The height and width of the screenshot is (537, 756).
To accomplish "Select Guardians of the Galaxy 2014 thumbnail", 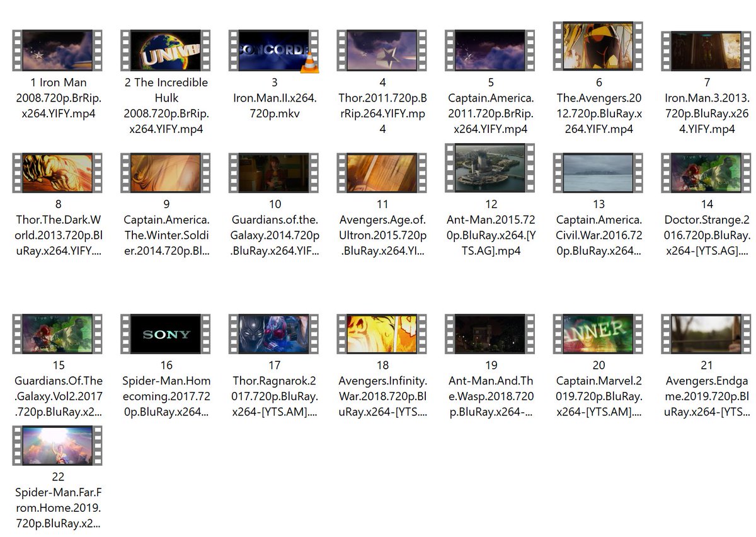I will 273,173.
